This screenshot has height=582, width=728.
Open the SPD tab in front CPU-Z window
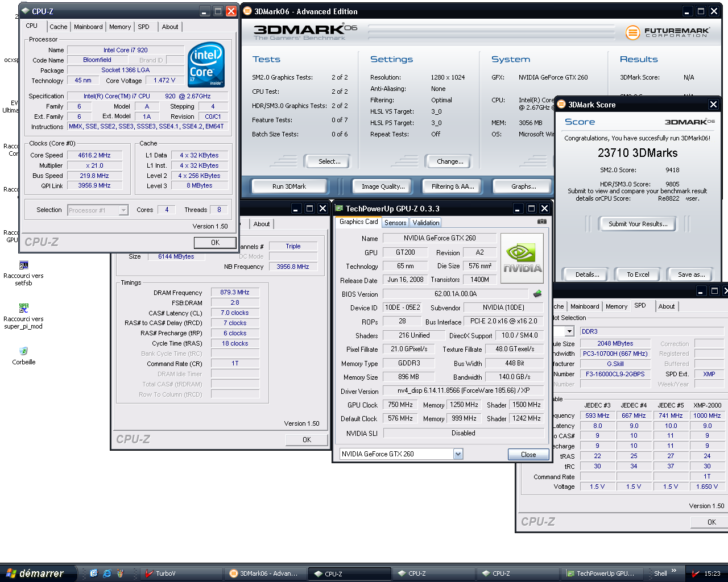pos(144,27)
